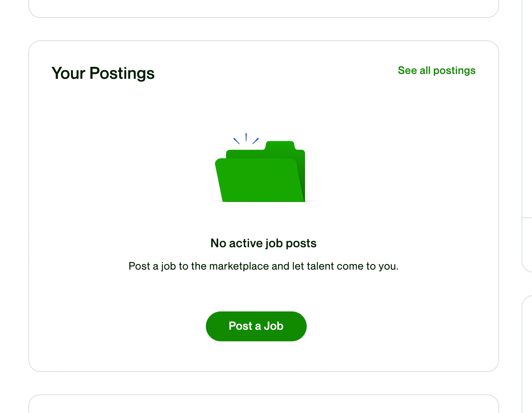
Task: Click the divider line in right side panel
Action: click(x=527, y=217)
